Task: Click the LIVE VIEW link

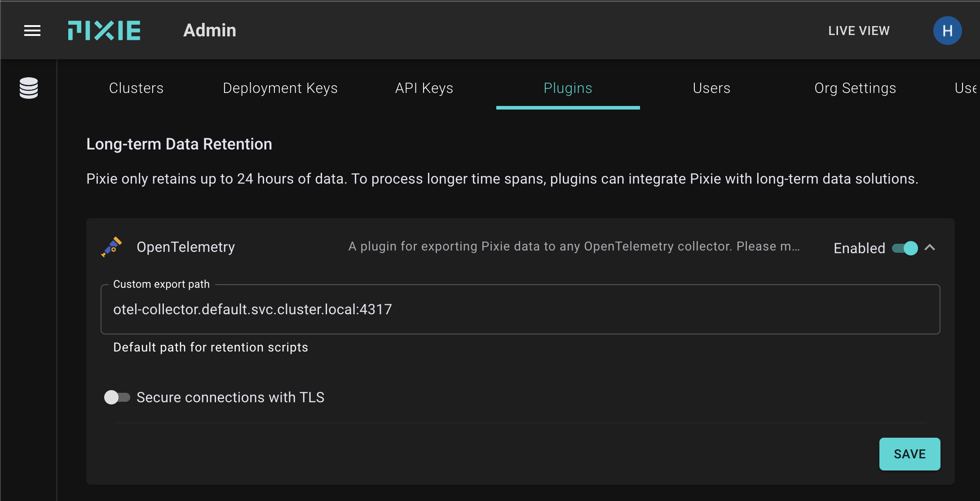Action: click(x=859, y=31)
